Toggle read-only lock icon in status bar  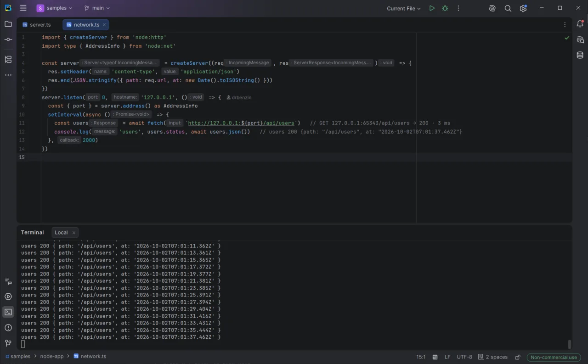[x=518, y=357]
